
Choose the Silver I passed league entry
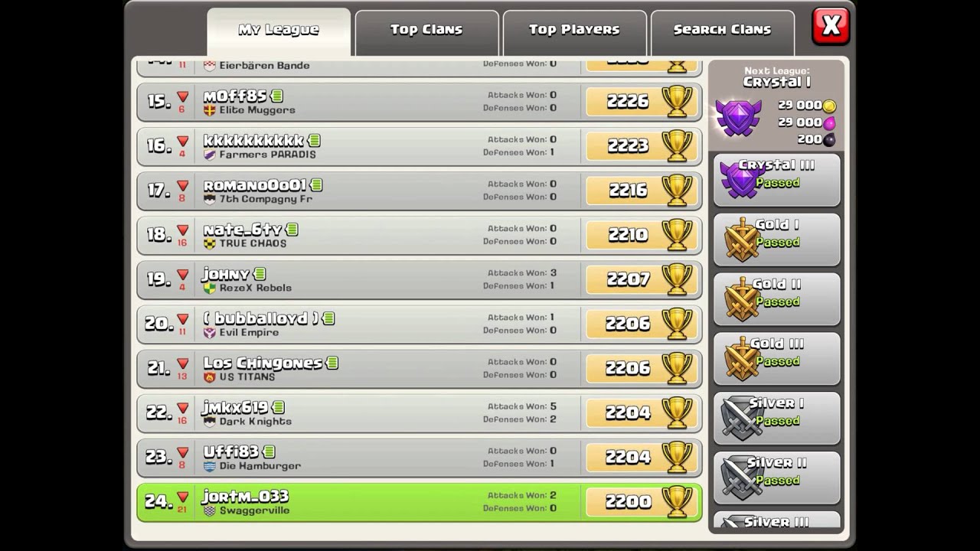pyautogui.click(x=777, y=419)
